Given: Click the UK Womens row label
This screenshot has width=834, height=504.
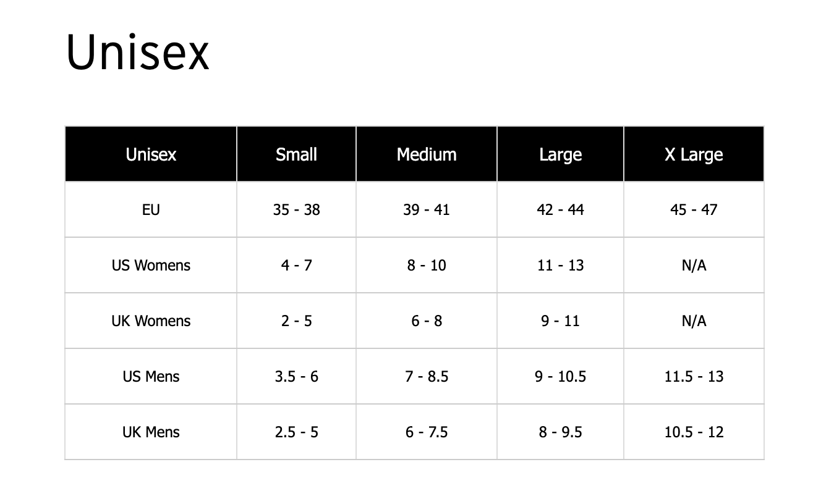Looking at the screenshot, I should coord(151,321).
